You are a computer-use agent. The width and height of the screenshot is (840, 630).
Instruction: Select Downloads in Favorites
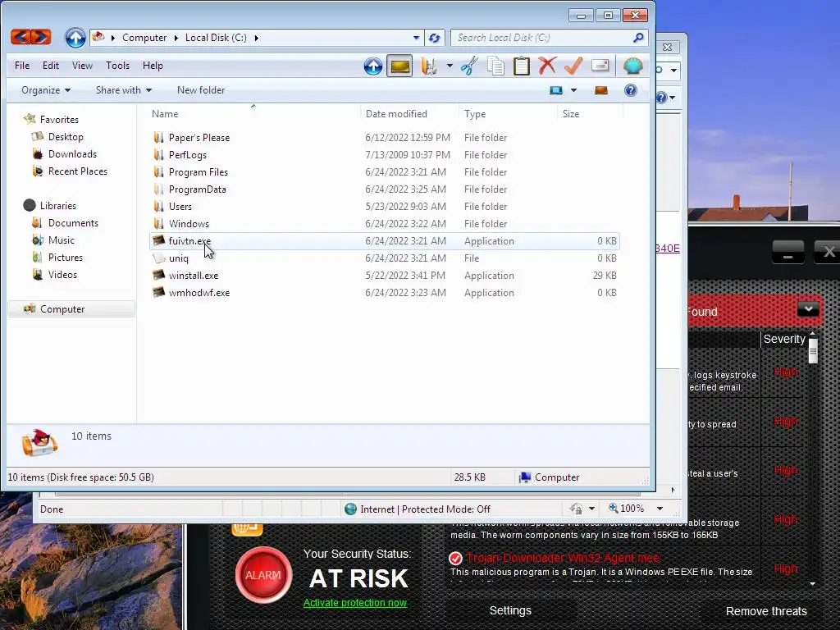click(x=72, y=153)
